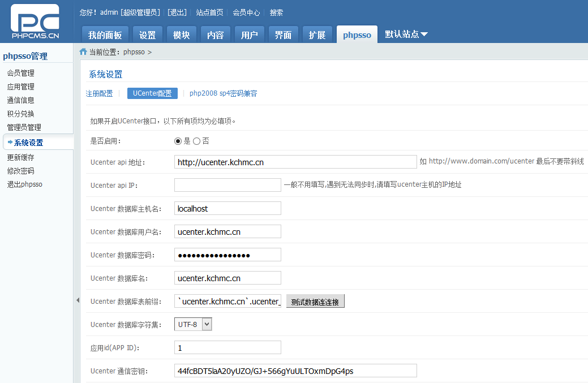
Task: Open 会员管理 in the sidebar
Action: (x=21, y=73)
